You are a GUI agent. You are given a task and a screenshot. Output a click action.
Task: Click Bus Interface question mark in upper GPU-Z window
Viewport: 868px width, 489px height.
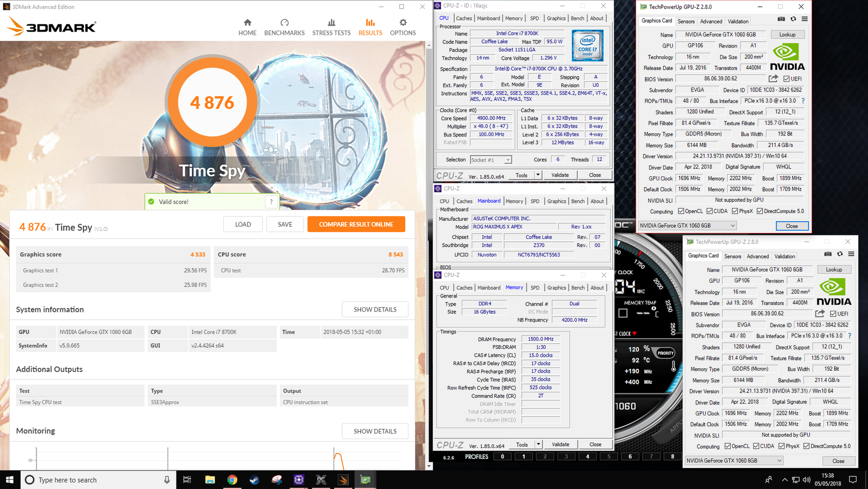803,101
